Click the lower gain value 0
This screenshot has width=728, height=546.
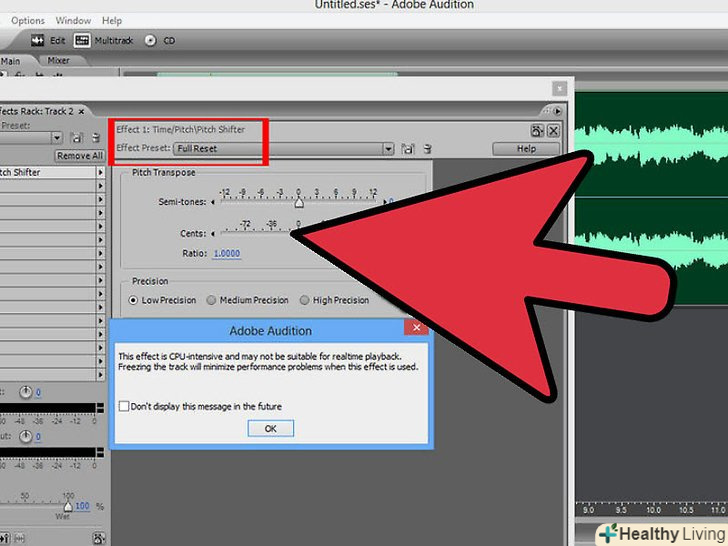tap(38, 437)
